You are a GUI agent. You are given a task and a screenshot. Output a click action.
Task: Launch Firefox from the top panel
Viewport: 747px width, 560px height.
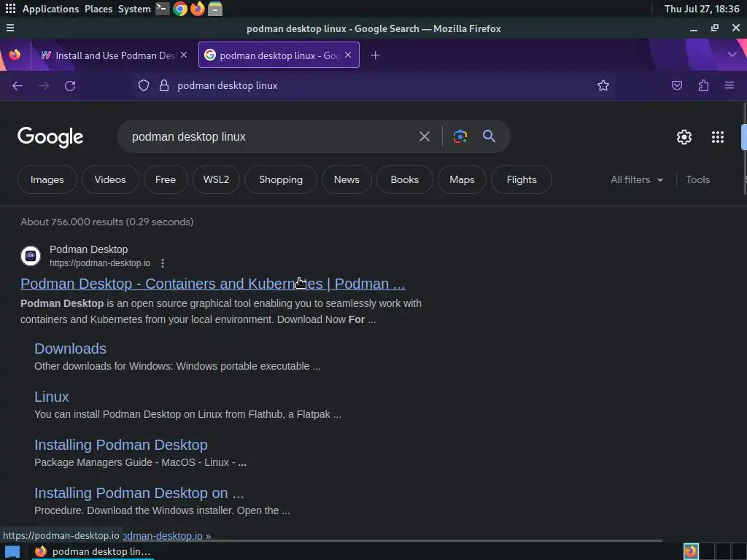pos(197,9)
